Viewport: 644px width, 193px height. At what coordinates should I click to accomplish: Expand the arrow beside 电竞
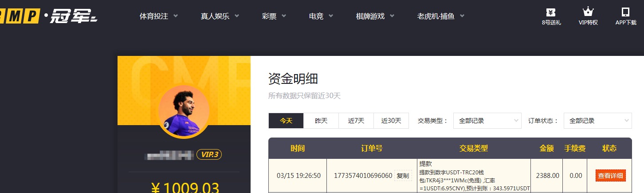331,16
